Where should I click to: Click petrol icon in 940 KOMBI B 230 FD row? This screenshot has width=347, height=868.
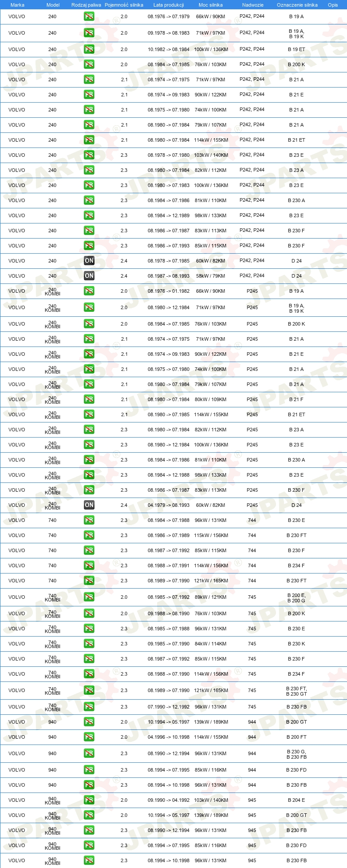pos(89,845)
